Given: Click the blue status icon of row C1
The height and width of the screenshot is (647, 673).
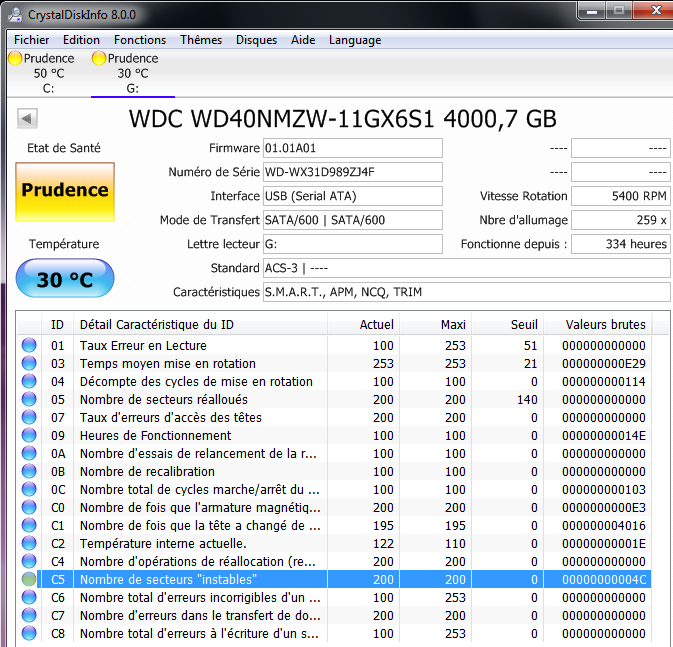Looking at the screenshot, I should pyautogui.click(x=29, y=525).
